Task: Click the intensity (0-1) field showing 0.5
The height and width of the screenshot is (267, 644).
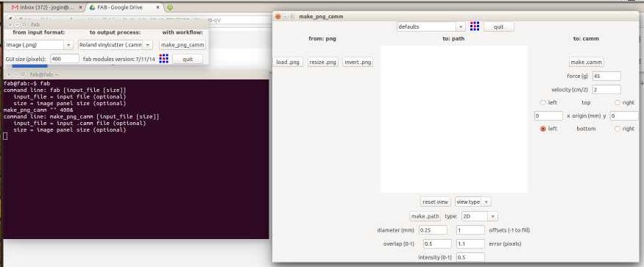Action: (x=471, y=257)
